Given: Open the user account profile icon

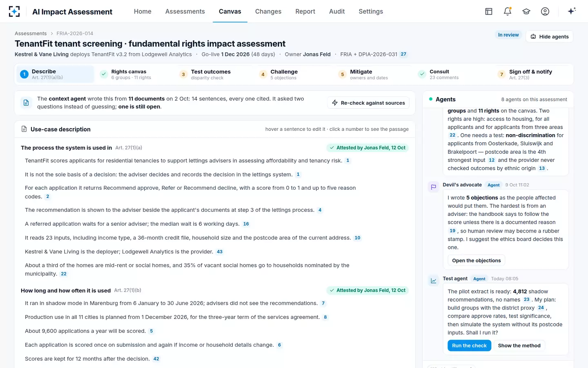Looking at the screenshot, I should [545, 11].
